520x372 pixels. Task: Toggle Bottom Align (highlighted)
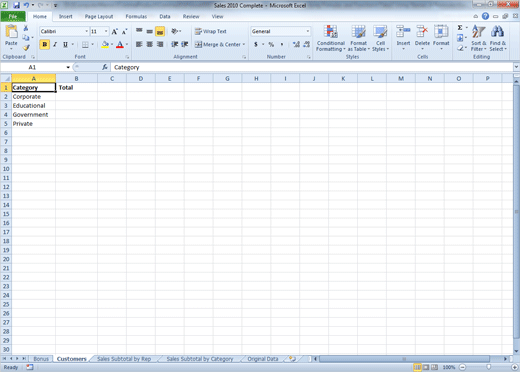point(160,31)
